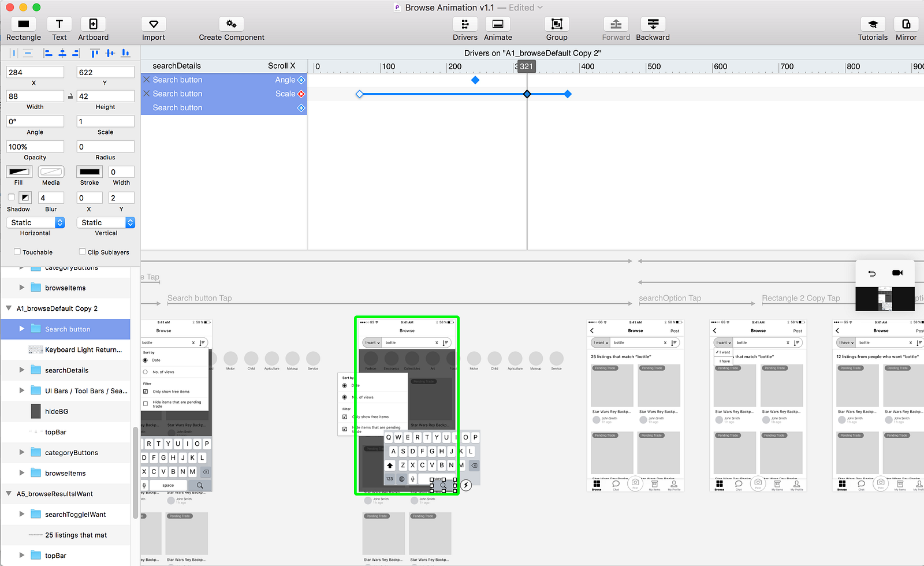Image resolution: width=924 pixels, height=566 pixels.
Task: Open the document title Edited dropdown chevron
Action: (540, 8)
